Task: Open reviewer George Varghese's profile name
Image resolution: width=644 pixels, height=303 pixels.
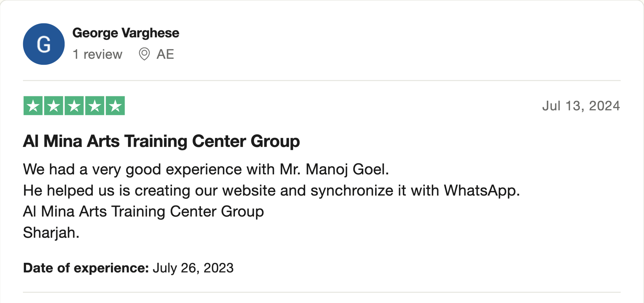Action: [x=126, y=33]
